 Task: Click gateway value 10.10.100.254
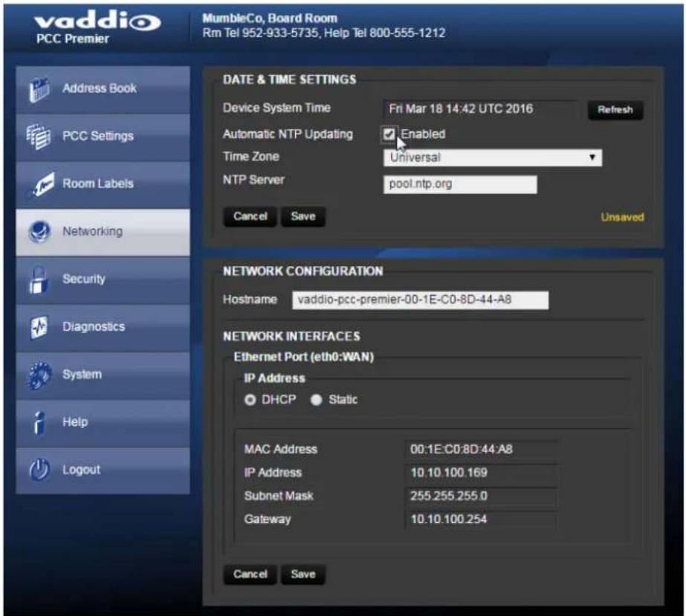(x=449, y=519)
